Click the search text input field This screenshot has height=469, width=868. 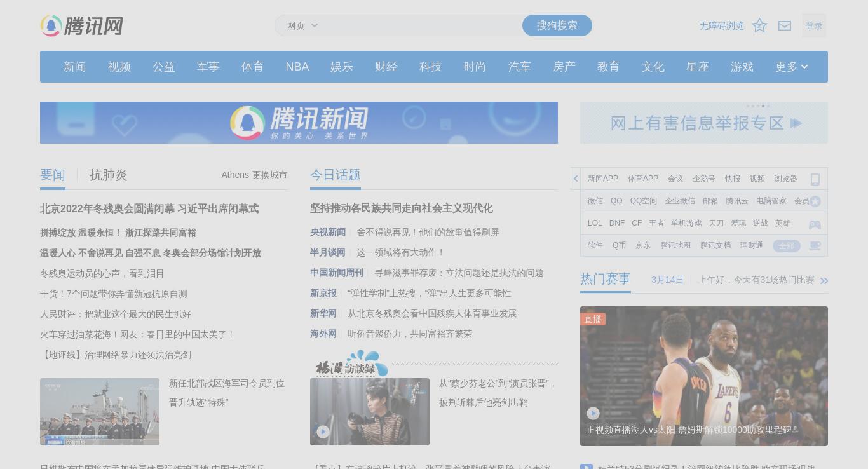[423, 25]
